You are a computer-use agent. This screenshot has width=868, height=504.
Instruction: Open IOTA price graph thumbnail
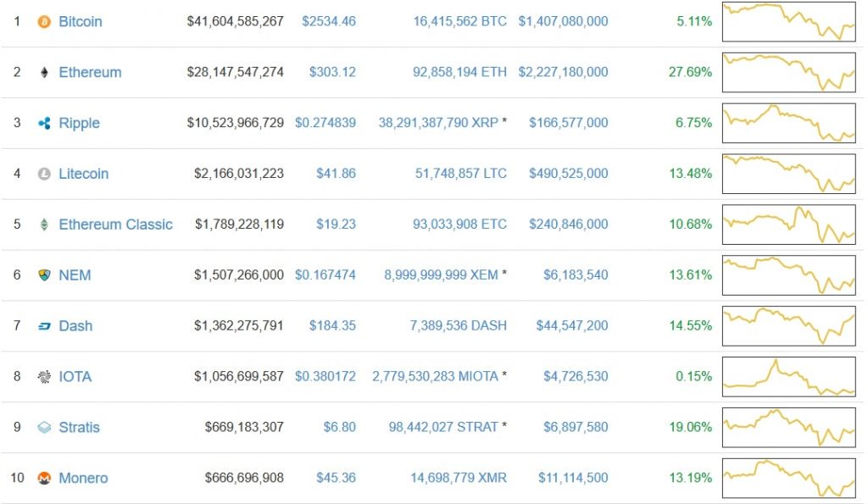pyautogui.click(x=788, y=377)
